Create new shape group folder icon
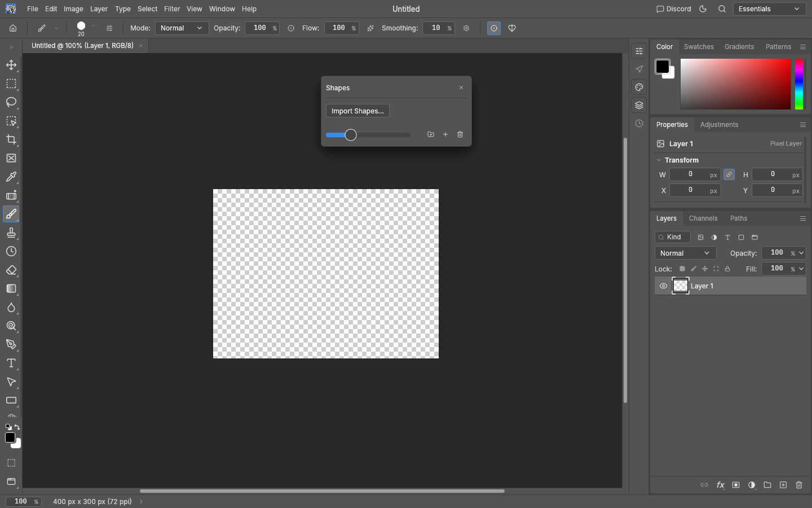This screenshot has width=812, height=508. click(x=431, y=134)
